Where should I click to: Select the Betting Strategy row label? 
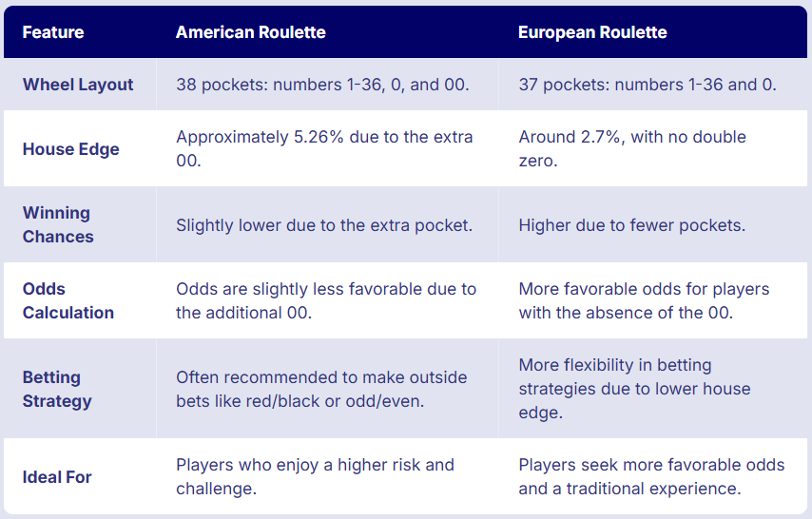57,389
